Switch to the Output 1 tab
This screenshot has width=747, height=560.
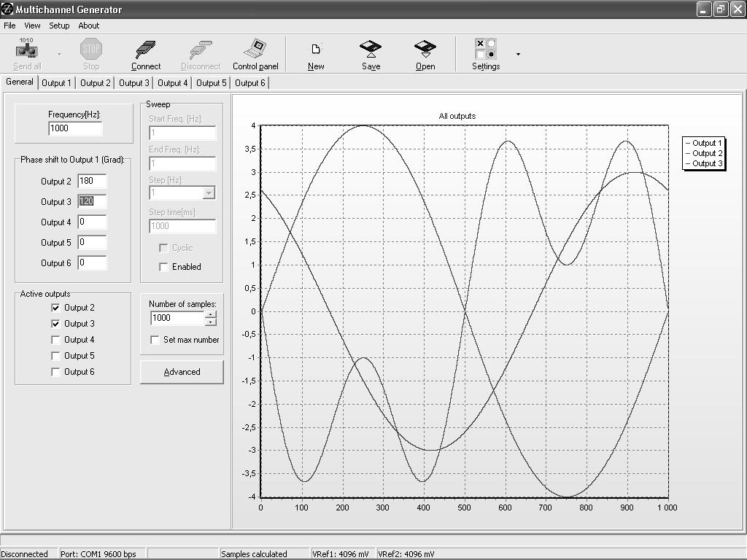click(56, 83)
